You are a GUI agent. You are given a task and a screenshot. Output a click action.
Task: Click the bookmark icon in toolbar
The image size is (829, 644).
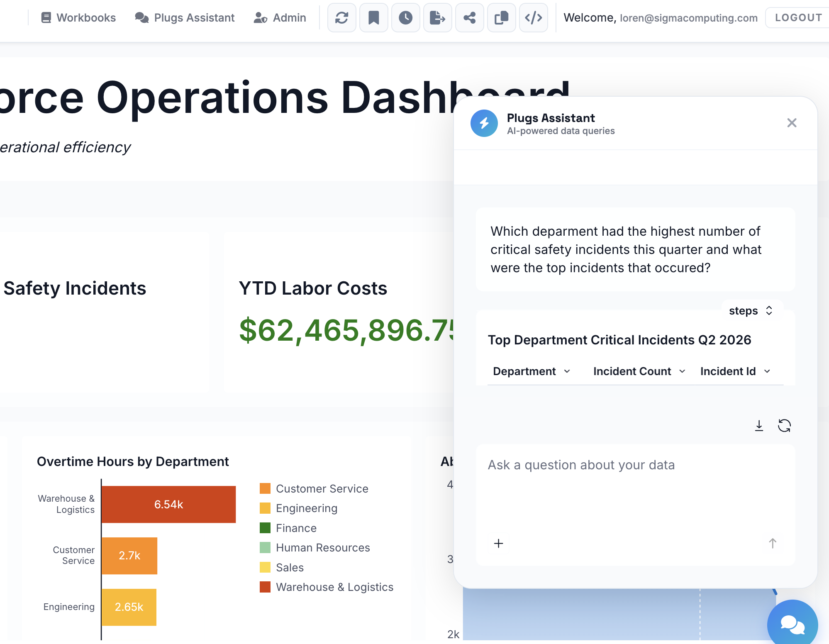(373, 18)
